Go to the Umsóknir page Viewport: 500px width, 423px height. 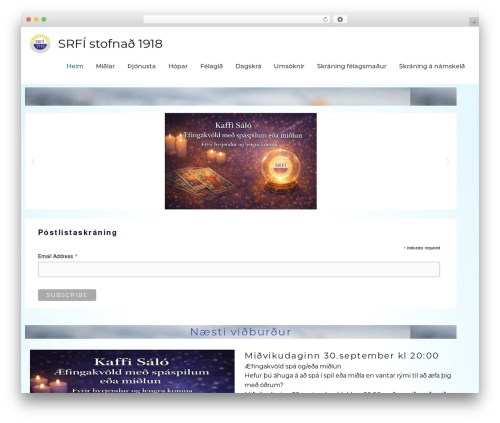(289, 66)
